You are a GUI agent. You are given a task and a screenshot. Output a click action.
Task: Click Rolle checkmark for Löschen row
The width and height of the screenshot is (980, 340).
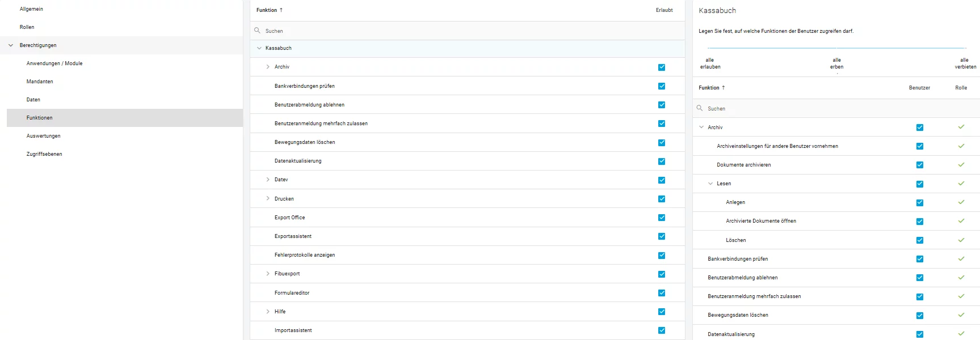[961, 240]
